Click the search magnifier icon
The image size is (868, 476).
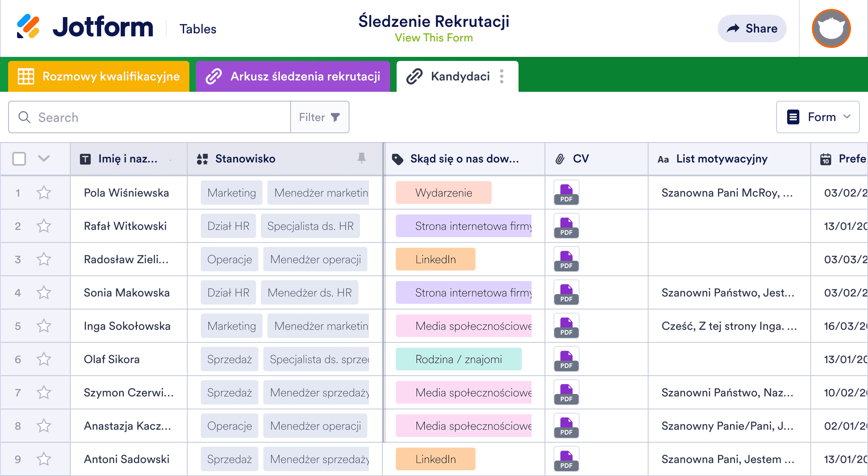pos(24,117)
